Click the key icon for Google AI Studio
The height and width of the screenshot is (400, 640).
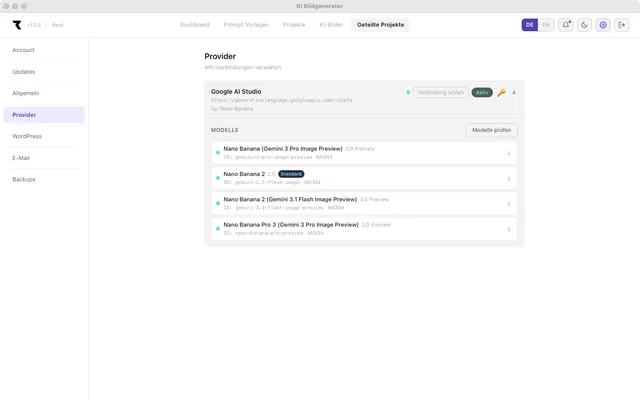pos(502,93)
